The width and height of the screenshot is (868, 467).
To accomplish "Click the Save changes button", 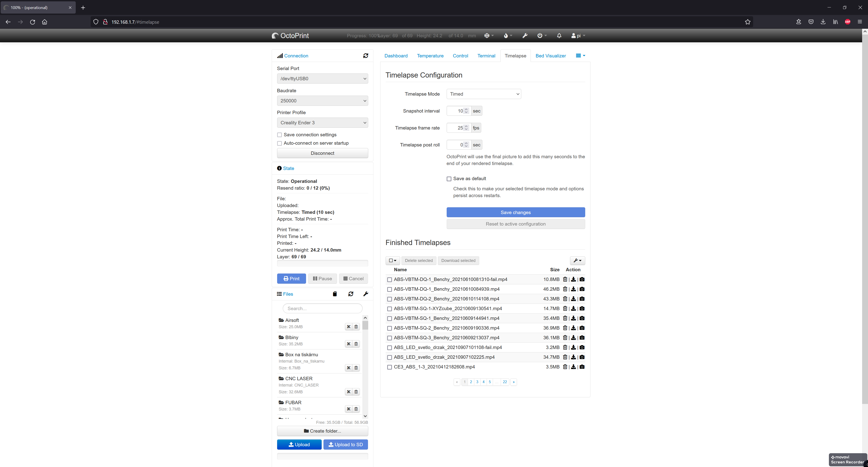I will coord(516,212).
